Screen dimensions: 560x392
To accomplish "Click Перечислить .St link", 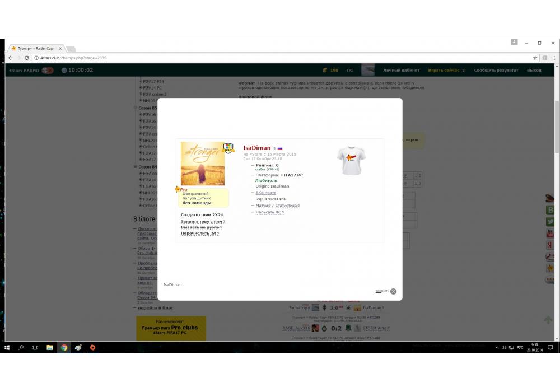I will [x=199, y=233].
